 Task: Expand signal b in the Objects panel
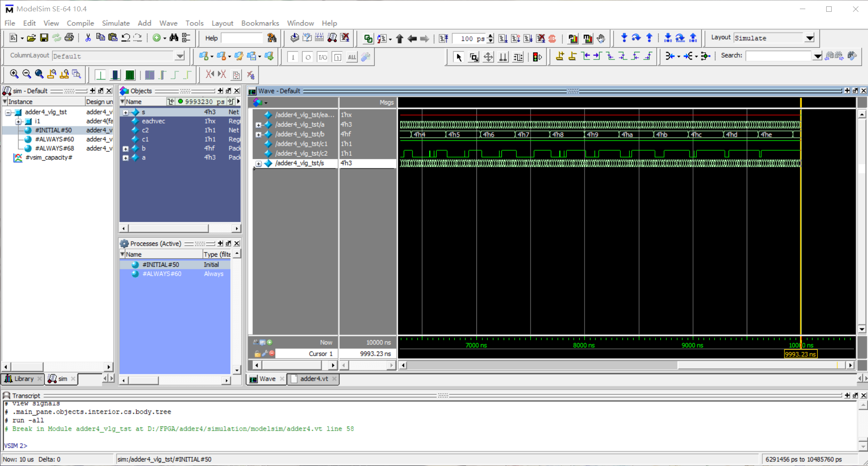tap(126, 149)
